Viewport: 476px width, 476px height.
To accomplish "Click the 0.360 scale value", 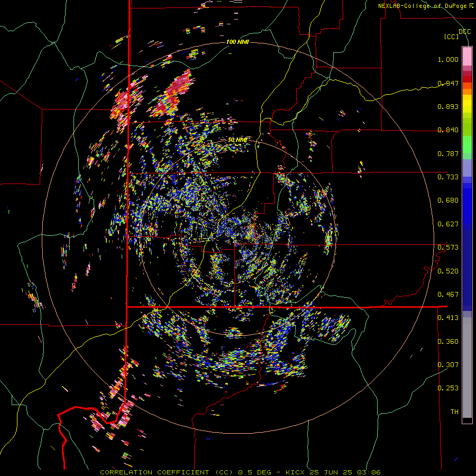I will coord(448,342).
